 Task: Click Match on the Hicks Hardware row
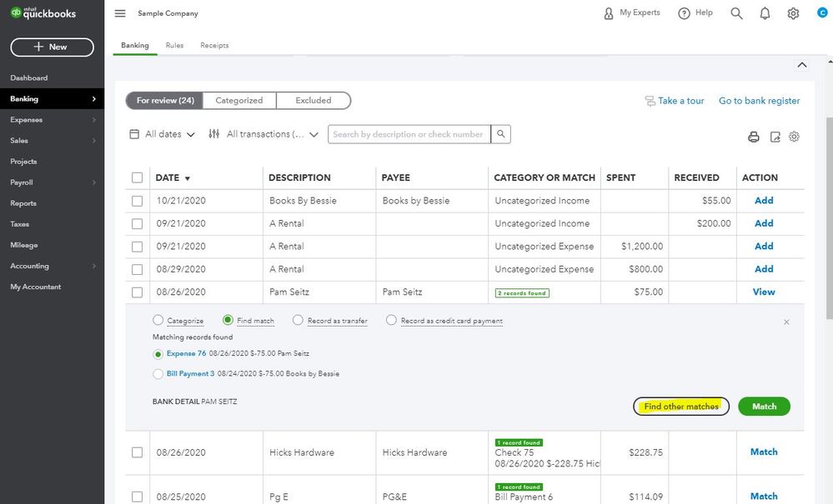[x=764, y=452]
